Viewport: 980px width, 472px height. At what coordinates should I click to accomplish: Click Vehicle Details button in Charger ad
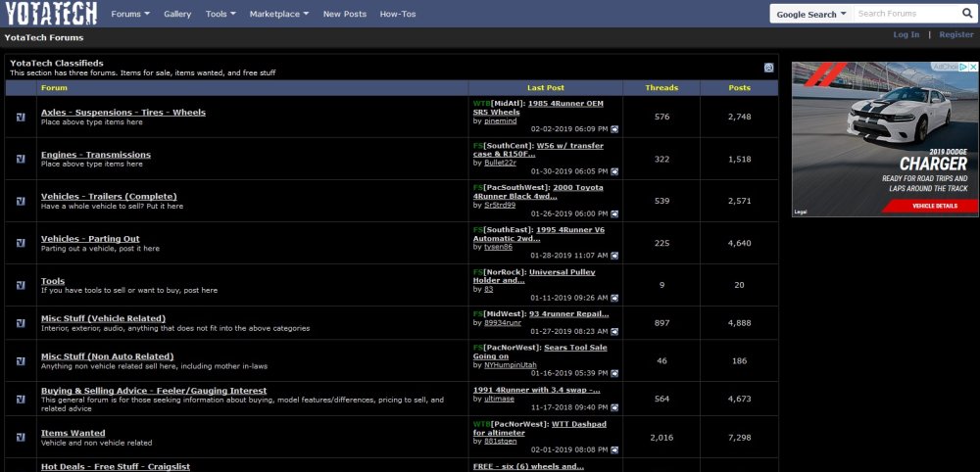930,206
